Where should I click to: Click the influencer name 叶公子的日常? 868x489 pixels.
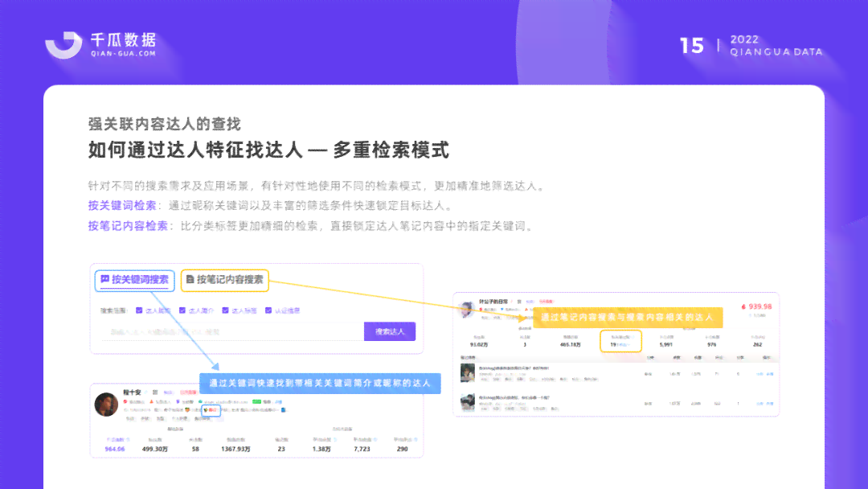tap(493, 302)
